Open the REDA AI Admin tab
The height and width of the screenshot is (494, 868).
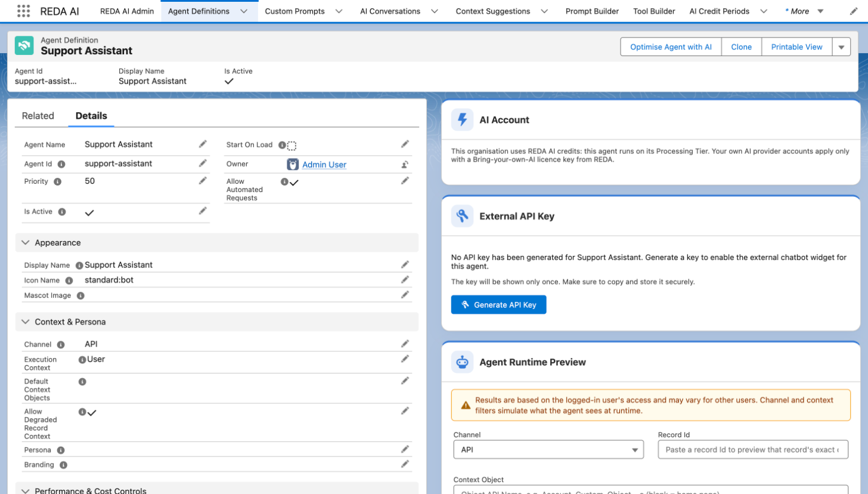click(127, 11)
